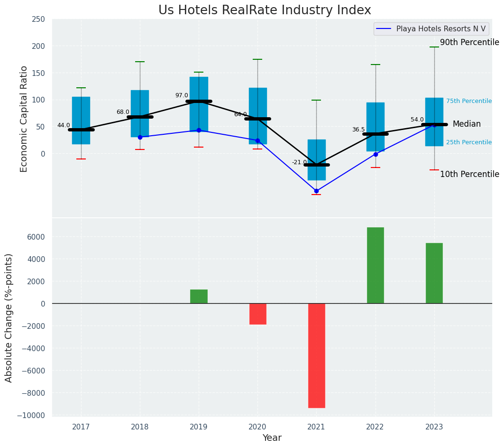Select the 2022 green positive change bar
Screen dimensions: 504x447
(x=375, y=265)
